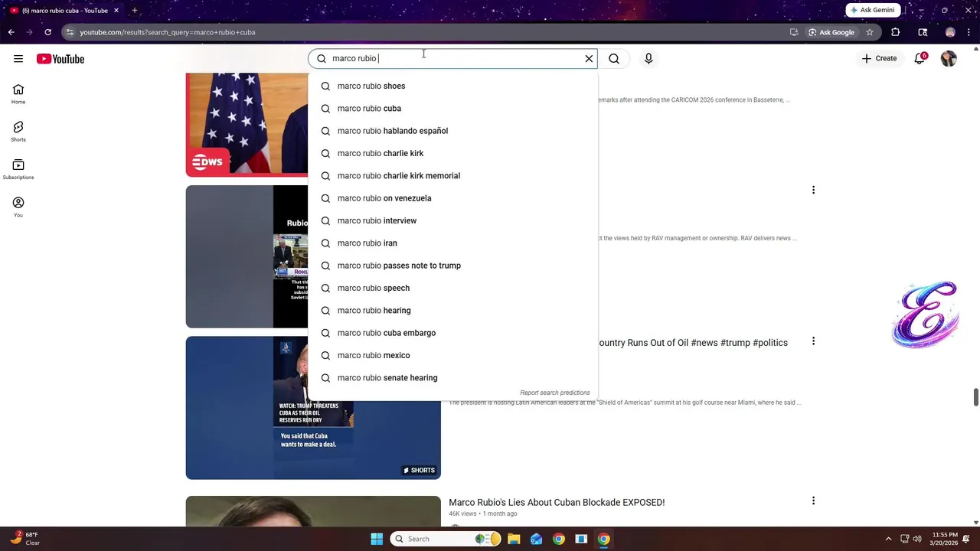The width and height of the screenshot is (980, 551).
Task: Open the taskbar clock showing 11:55 PM
Action: pyautogui.click(x=946, y=539)
